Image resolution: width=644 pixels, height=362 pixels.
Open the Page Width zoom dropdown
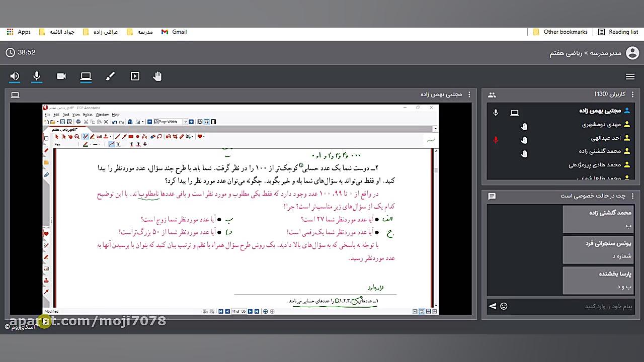[x=185, y=122]
